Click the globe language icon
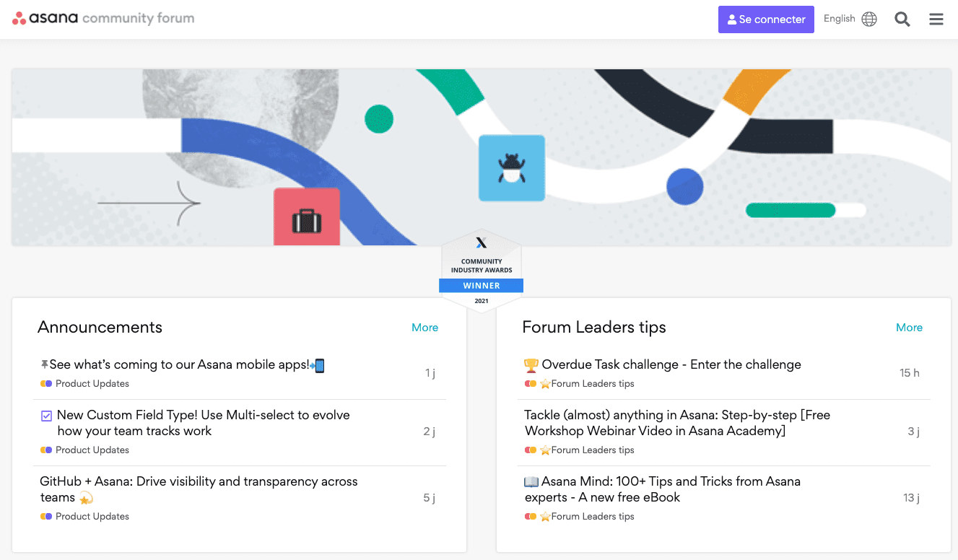The image size is (958, 560). 869,19
